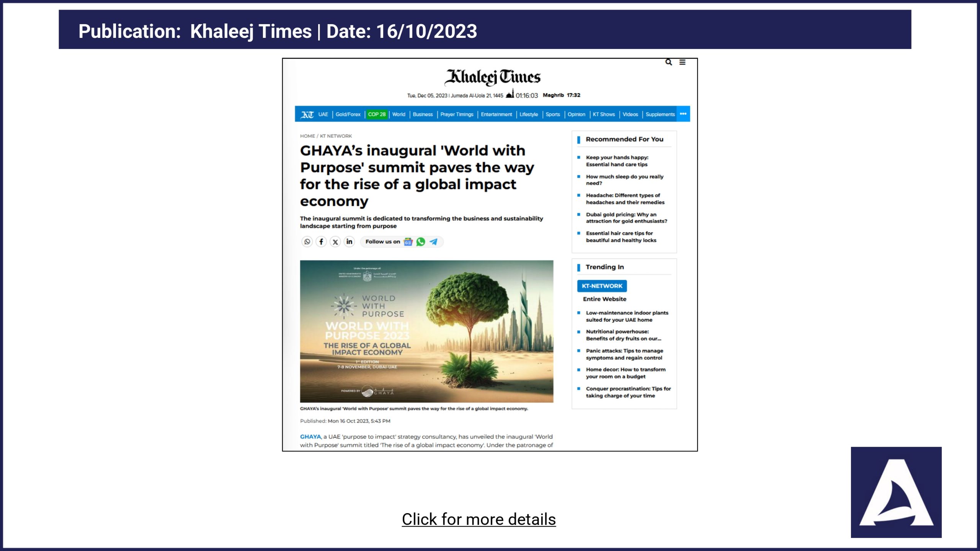Image resolution: width=980 pixels, height=551 pixels.
Task: Click the 'Tue, Dec 05, 2023' date text
Action: tap(427, 95)
